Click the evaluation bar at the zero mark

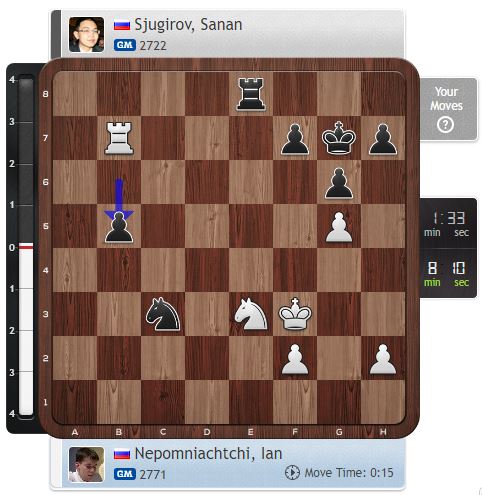26,246
